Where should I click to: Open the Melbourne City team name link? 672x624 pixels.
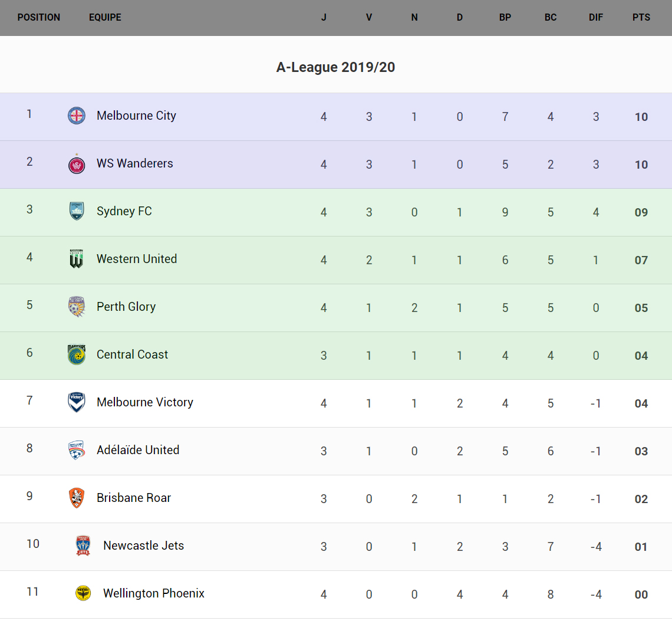[x=136, y=116]
